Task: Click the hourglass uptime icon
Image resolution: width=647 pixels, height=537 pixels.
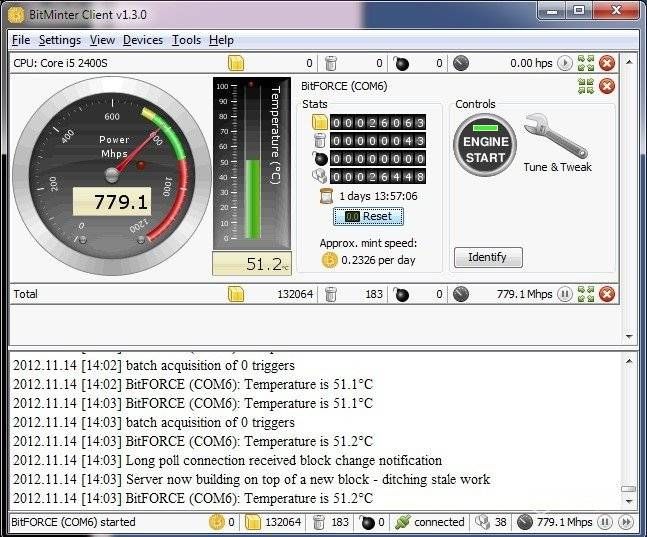Action: point(326,196)
